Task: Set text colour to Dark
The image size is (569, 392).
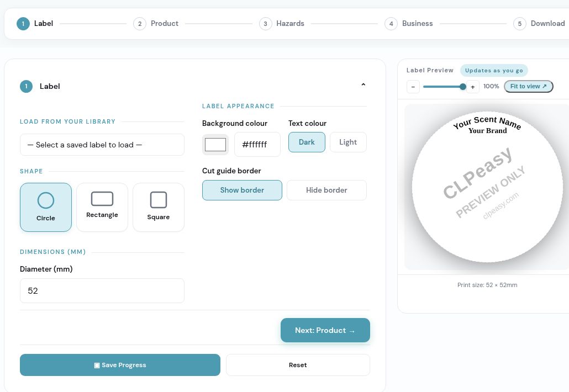Action: [x=307, y=142]
